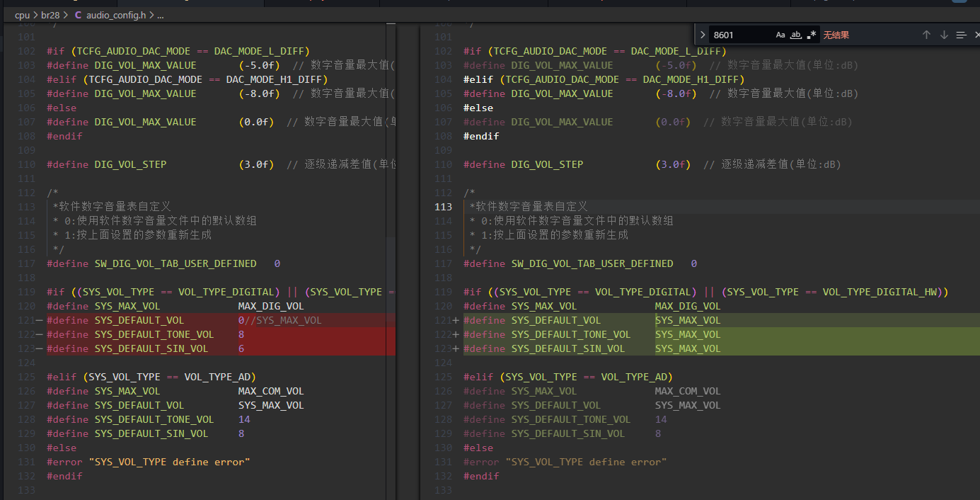Click SYS_MAX_VOL on right pane line 127

[x=688, y=405]
